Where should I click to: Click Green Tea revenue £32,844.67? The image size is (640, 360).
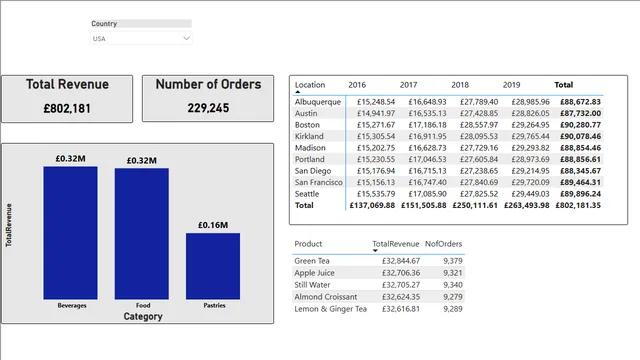[x=401, y=261]
